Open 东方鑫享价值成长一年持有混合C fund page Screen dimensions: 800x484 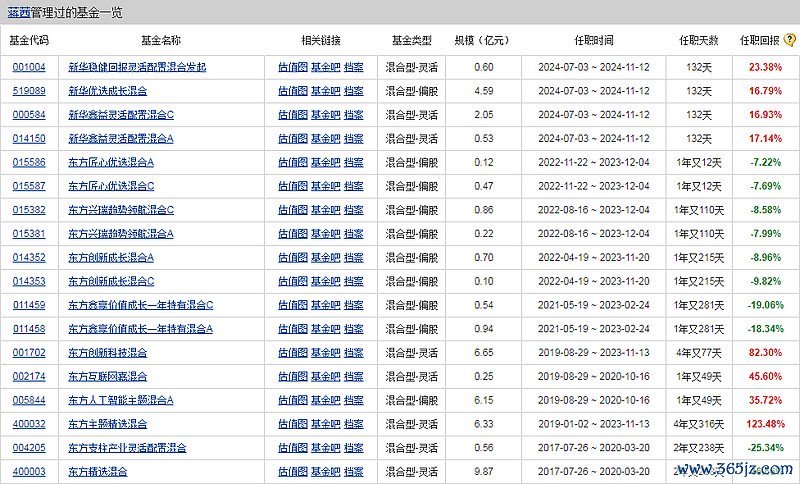141,305
